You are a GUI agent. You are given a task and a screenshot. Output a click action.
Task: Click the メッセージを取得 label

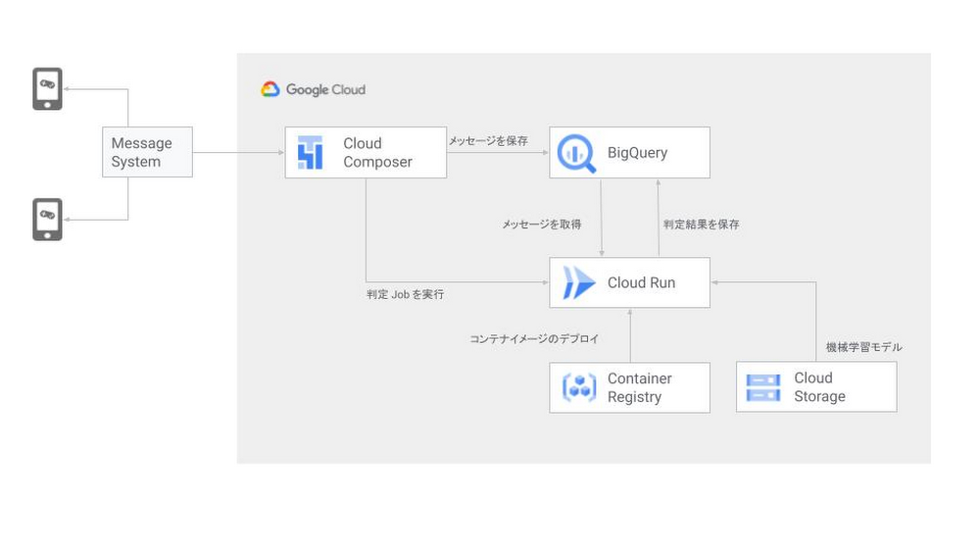[542, 224]
